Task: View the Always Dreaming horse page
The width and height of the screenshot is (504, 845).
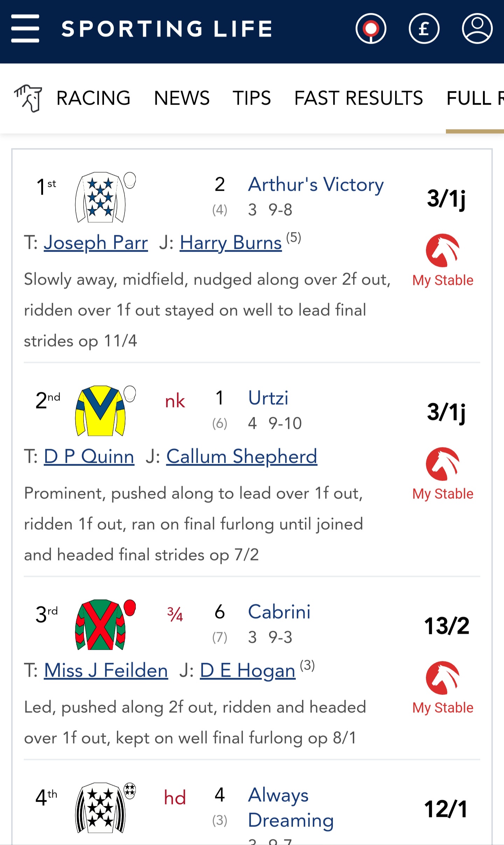Action: click(290, 807)
